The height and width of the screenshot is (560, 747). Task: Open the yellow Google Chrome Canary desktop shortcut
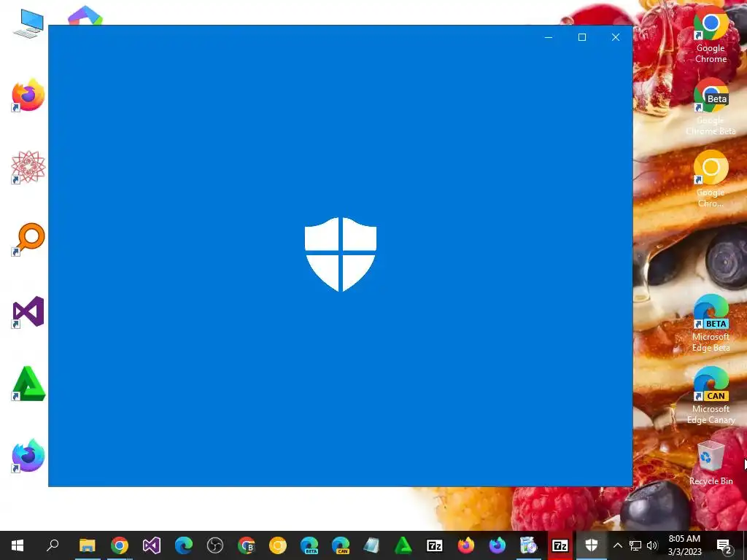coord(711,179)
